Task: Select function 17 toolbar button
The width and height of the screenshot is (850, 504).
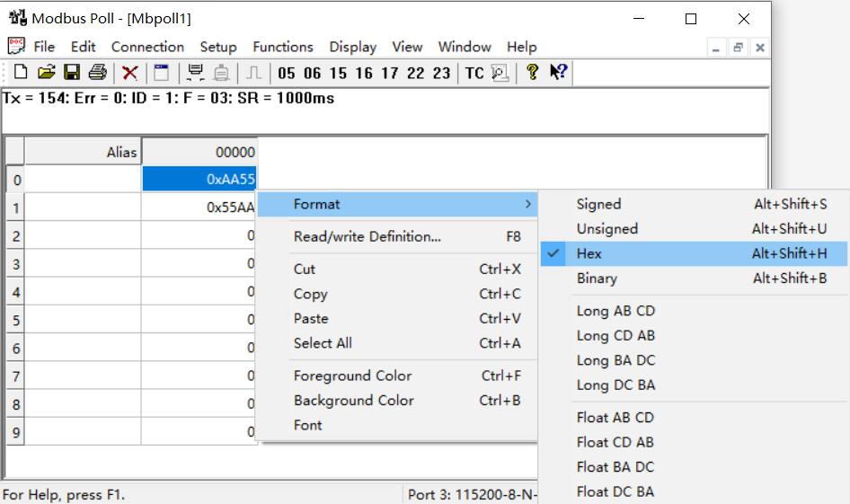Action: 389,73
